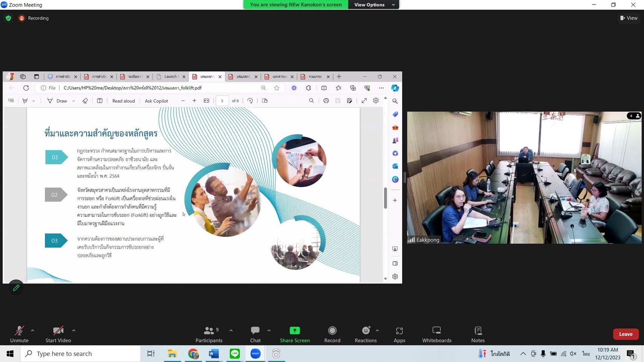Open the Reactions emoji panel
The image size is (644, 362).
click(x=365, y=334)
